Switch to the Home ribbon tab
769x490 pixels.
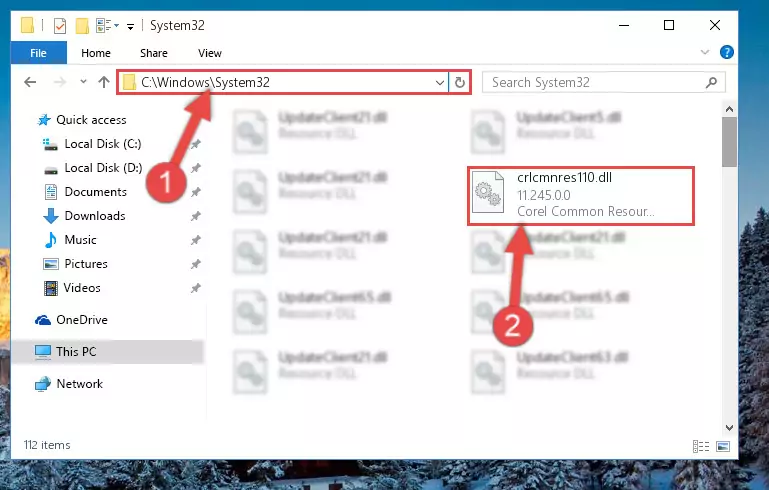coord(96,53)
